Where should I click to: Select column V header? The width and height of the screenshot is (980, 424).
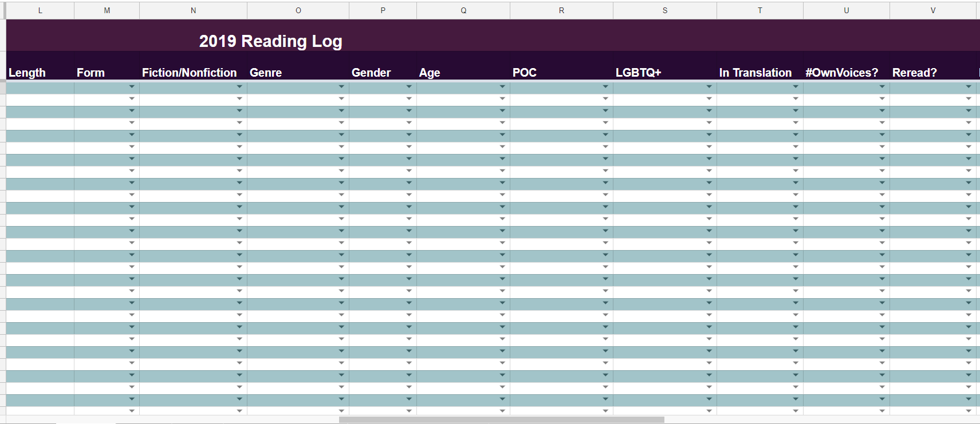point(933,10)
